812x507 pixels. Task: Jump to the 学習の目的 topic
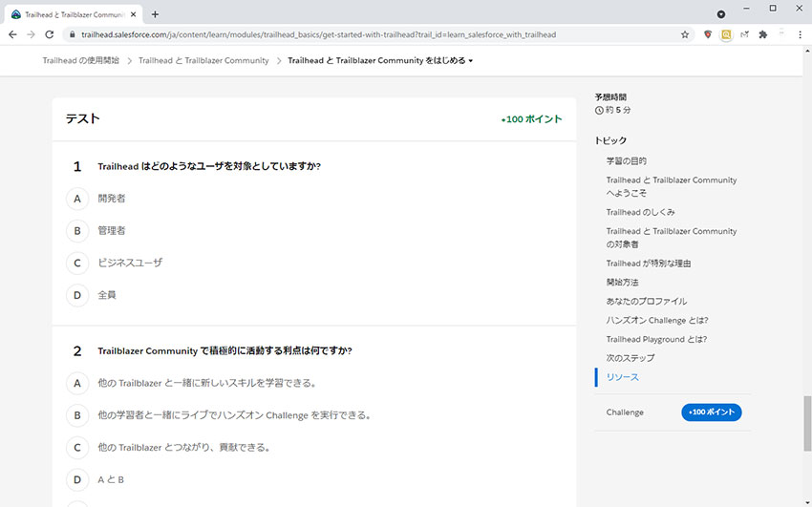[x=626, y=161]
